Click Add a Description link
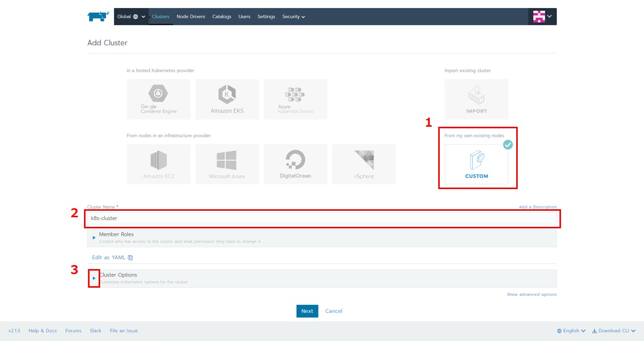 [538, 207]
